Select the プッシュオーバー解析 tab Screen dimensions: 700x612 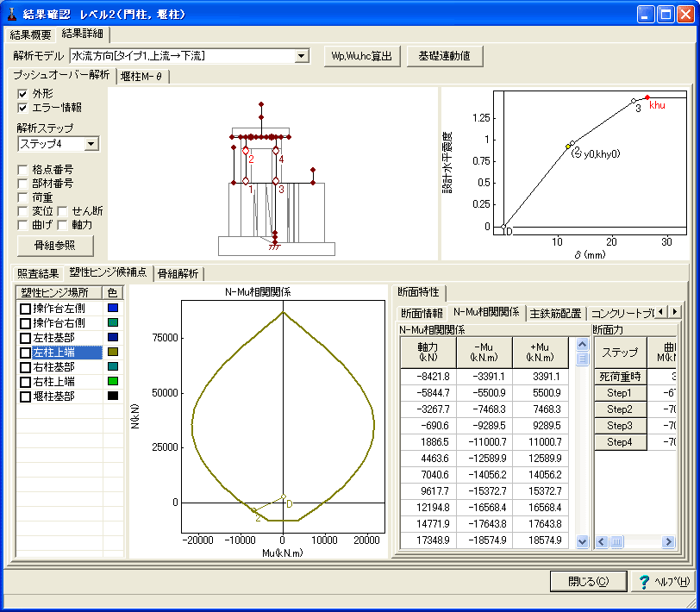(x=61, y=74)
